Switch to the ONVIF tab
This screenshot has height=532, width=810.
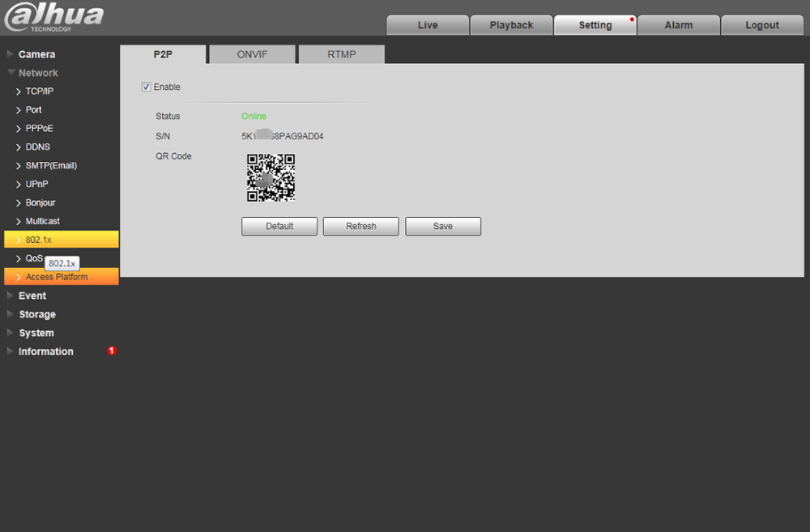(252, 55)
